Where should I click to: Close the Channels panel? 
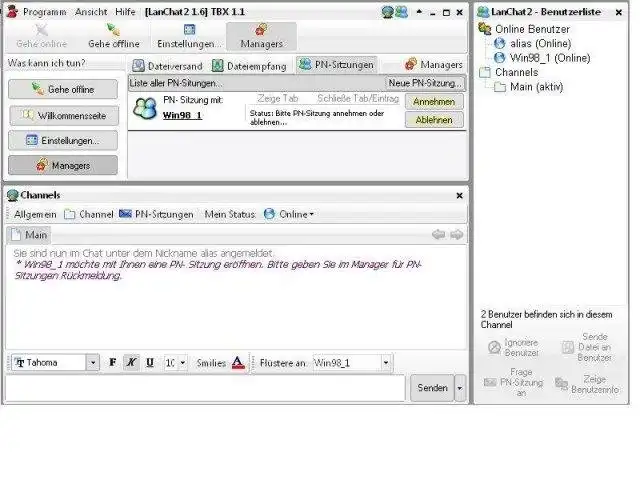click(460, 196)
